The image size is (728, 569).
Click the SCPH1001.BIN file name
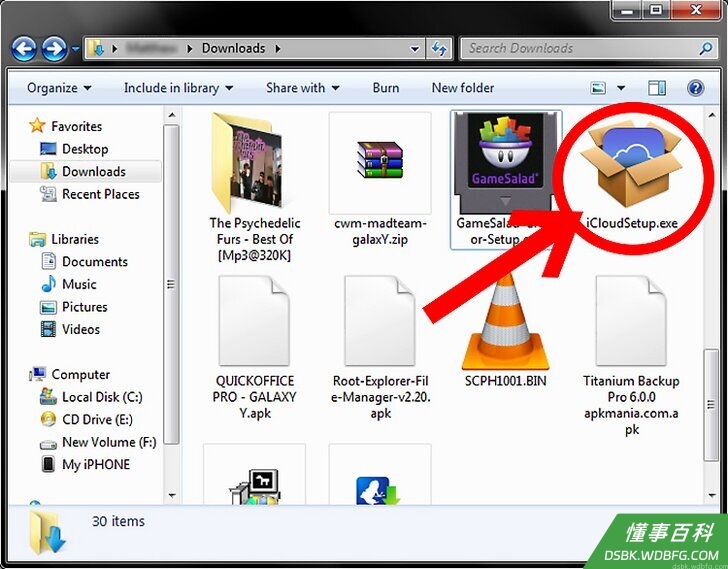505,381
